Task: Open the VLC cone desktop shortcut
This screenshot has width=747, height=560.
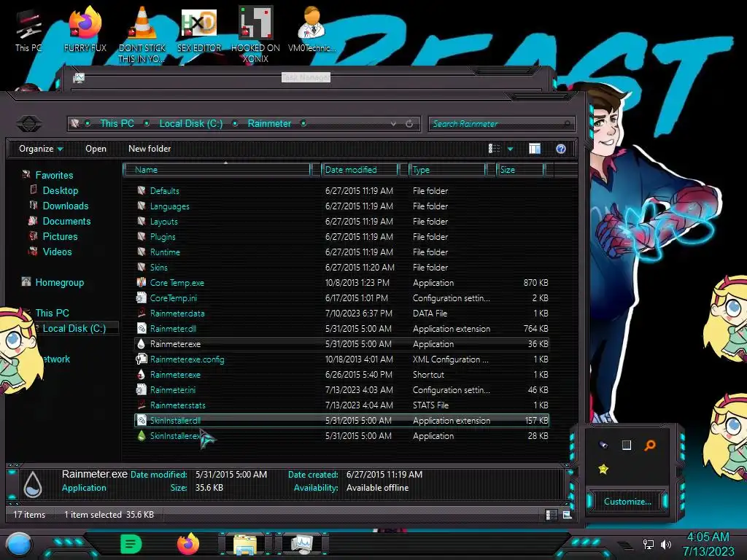Action: pos(142,34)
